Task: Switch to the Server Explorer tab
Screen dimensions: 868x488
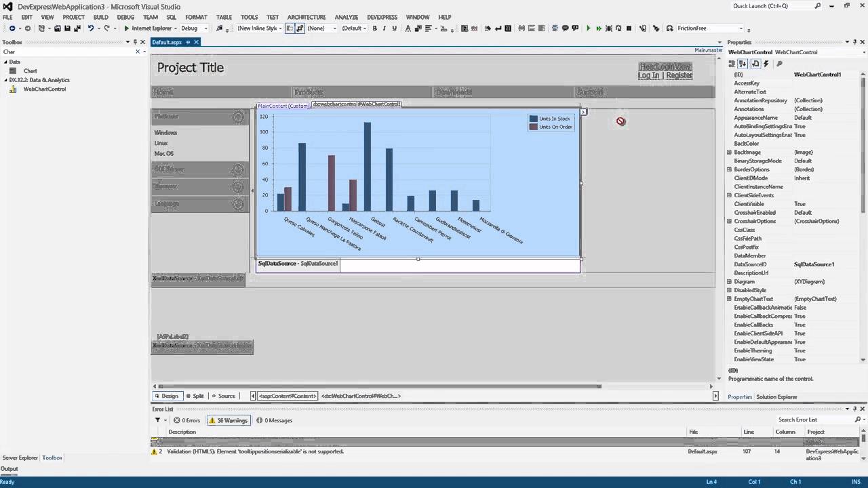Action: coord(20,458)
